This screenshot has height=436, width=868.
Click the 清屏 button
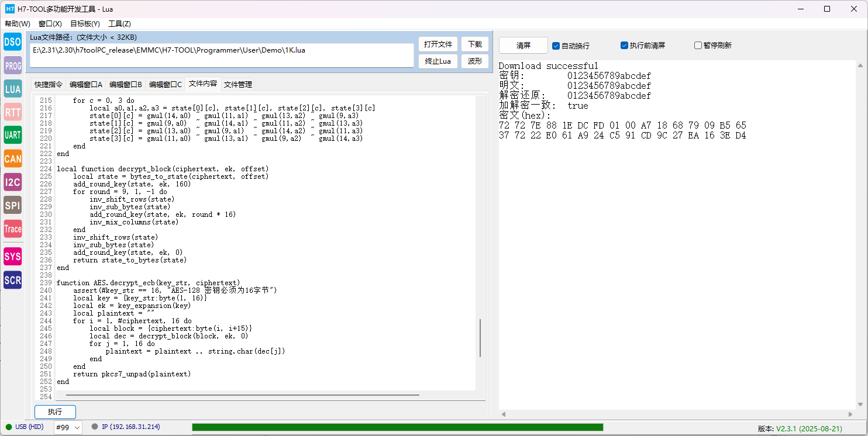click(x=523, y=46)
